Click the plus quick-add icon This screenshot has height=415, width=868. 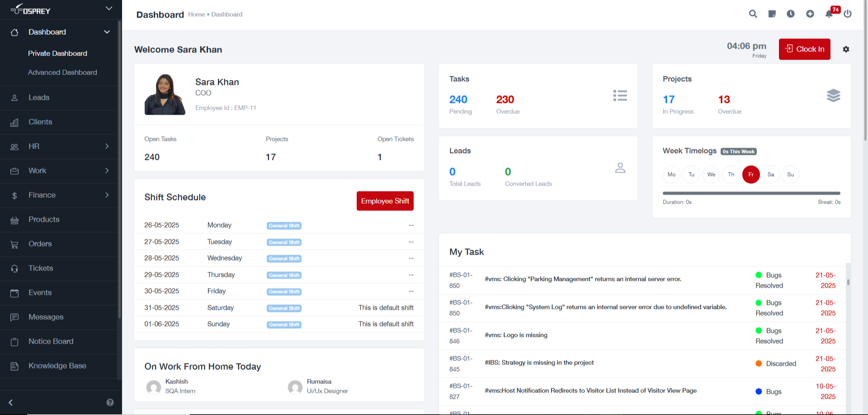[810, 14]
